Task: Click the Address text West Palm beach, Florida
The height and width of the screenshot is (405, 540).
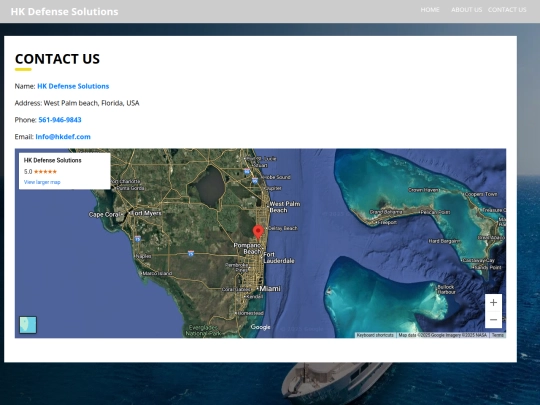Action: coord(91,103)
